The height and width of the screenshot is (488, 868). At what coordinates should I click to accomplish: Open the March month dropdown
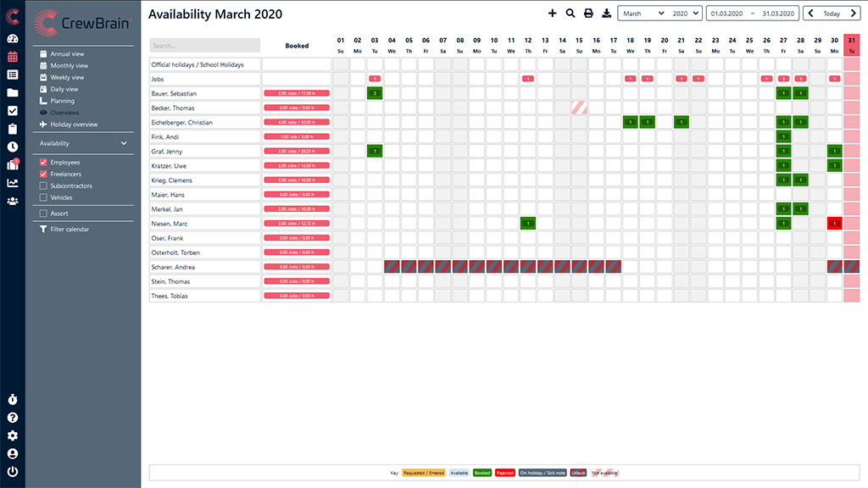643,14
